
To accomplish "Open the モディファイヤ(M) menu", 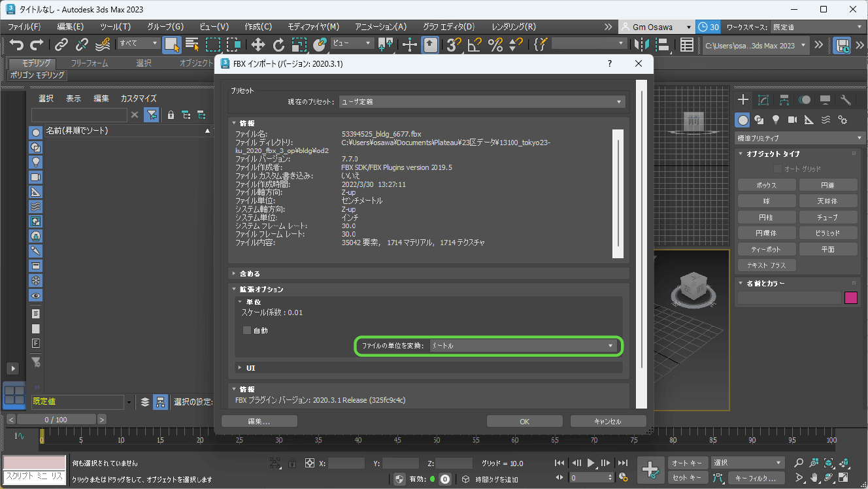I will (314, 27).
